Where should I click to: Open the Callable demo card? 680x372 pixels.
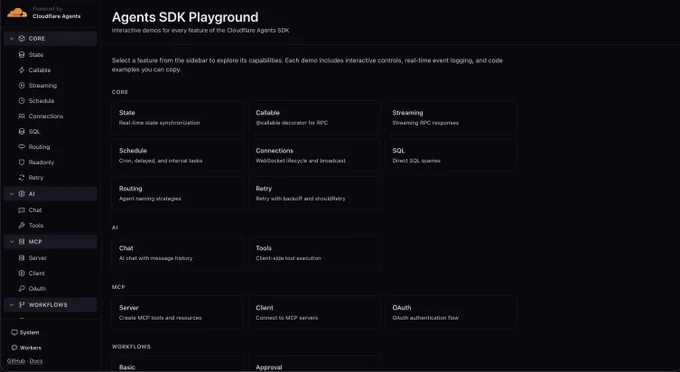(314, 117)
